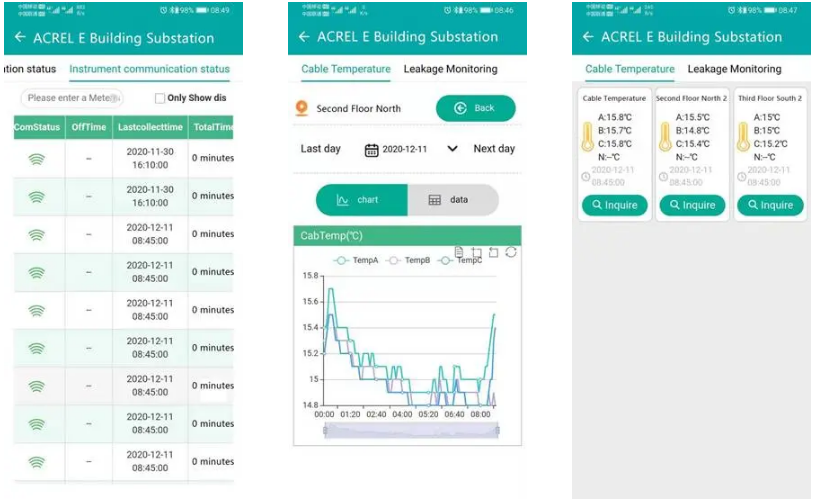Select the zoom crop icon in chart toolbar
This screenshot has height=503, width=816.
pos(476,252)
